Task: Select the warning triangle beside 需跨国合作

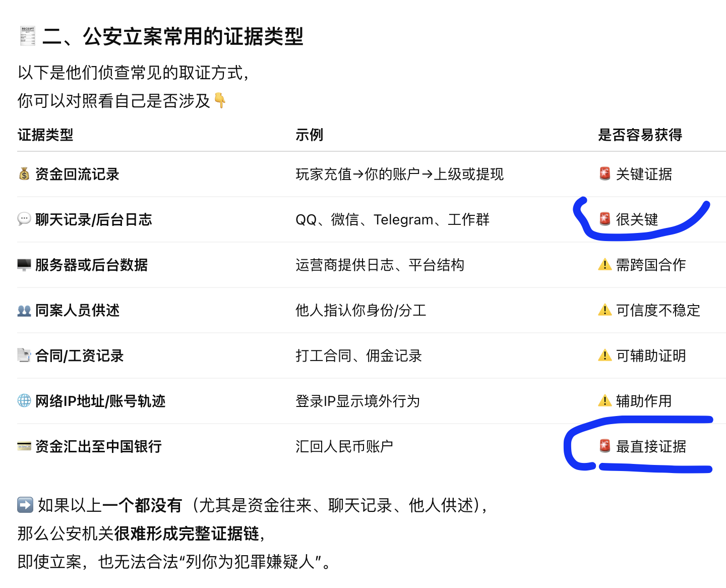Action: pyautogui.click(x=604, y=265)
